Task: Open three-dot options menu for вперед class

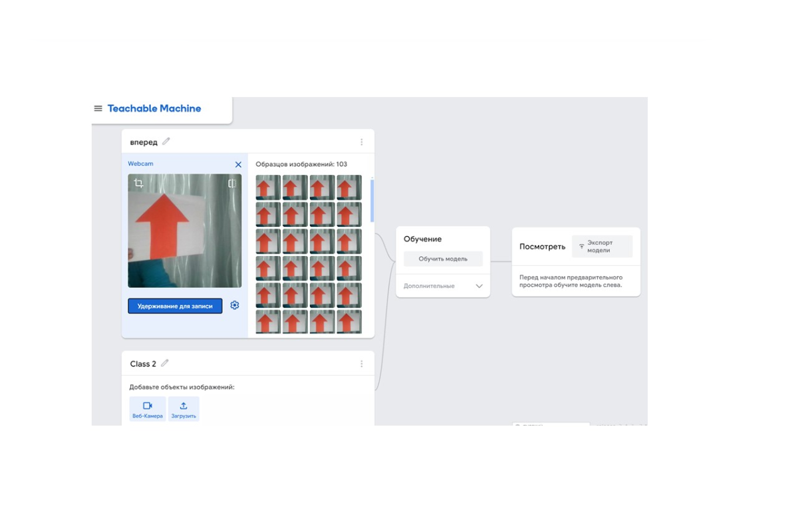Action: pyautogui.click(x=362, y=142)
